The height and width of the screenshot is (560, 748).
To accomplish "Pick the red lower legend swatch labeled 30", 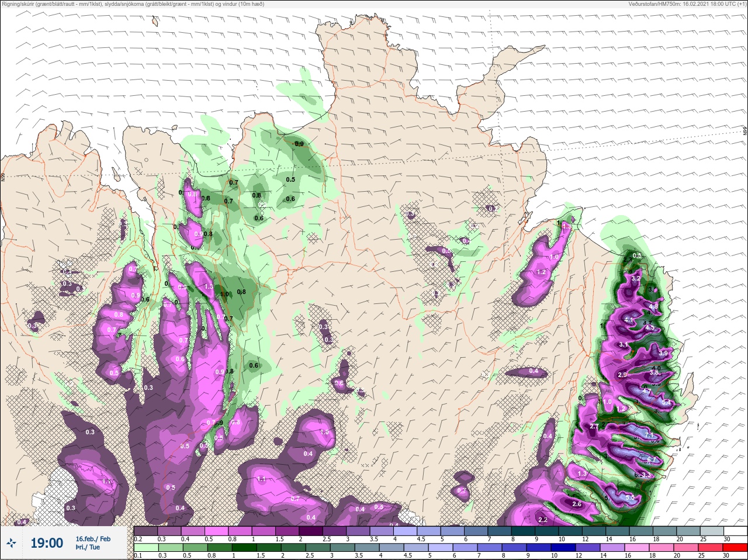I will pos(735,547).
